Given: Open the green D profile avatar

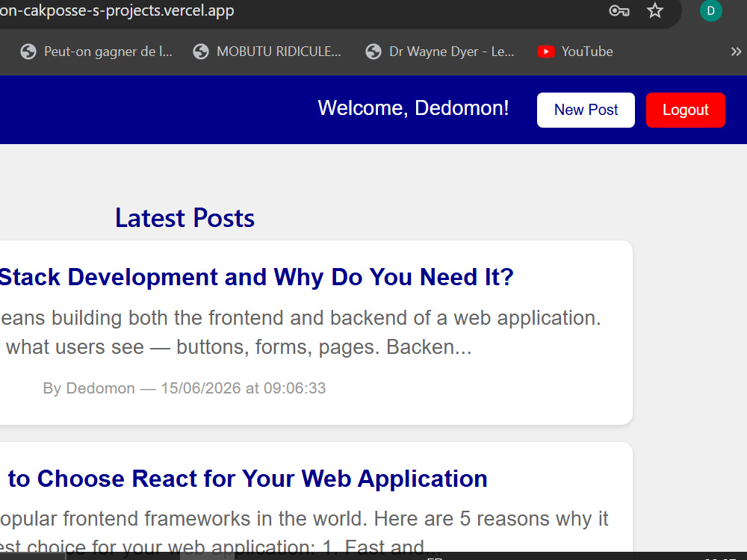Looking at the screenshot, I should 711,10.
